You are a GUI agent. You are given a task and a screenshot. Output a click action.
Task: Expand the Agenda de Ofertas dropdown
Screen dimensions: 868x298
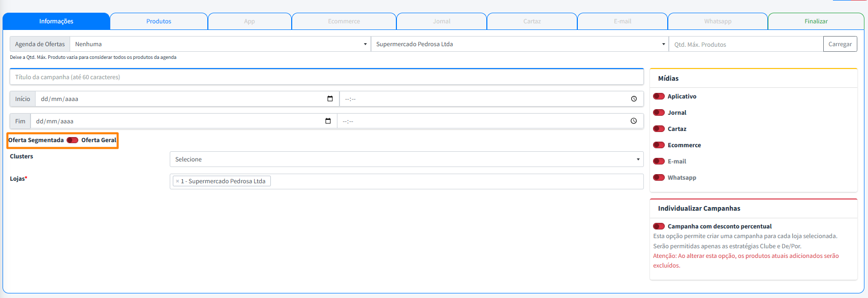point(220,44)
